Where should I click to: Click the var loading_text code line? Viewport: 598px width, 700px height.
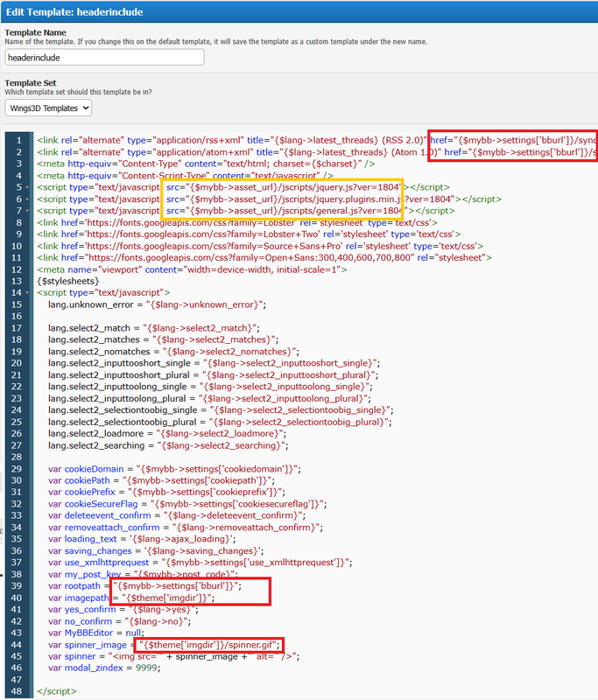pyautogui.click(x=143, y=539)
